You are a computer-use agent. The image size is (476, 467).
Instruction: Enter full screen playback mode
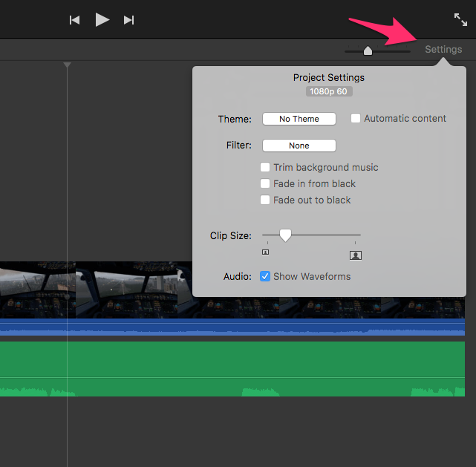point(460,20)
